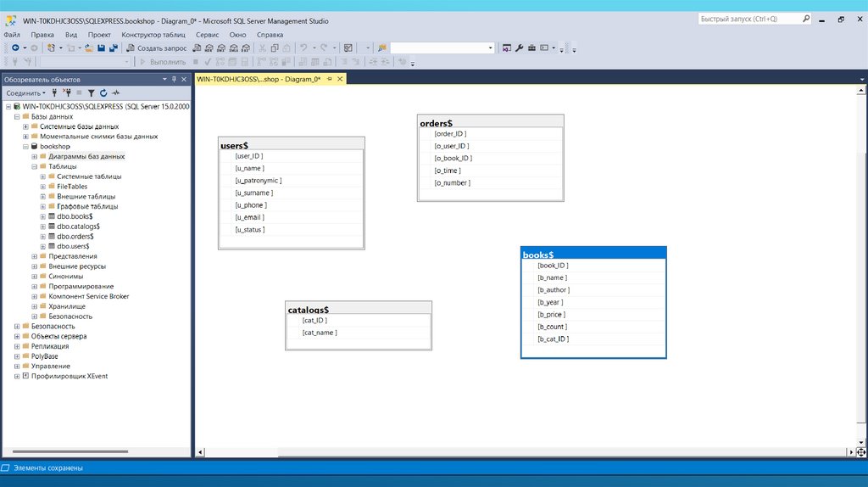Click the Cut scissors icon

(x=263, y=48)
